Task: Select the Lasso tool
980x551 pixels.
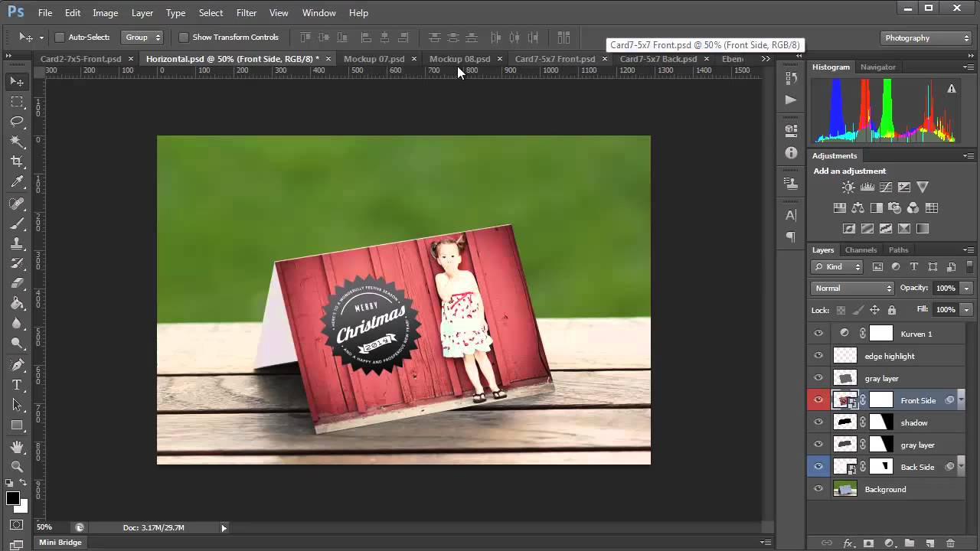Action: pos(17,122)
